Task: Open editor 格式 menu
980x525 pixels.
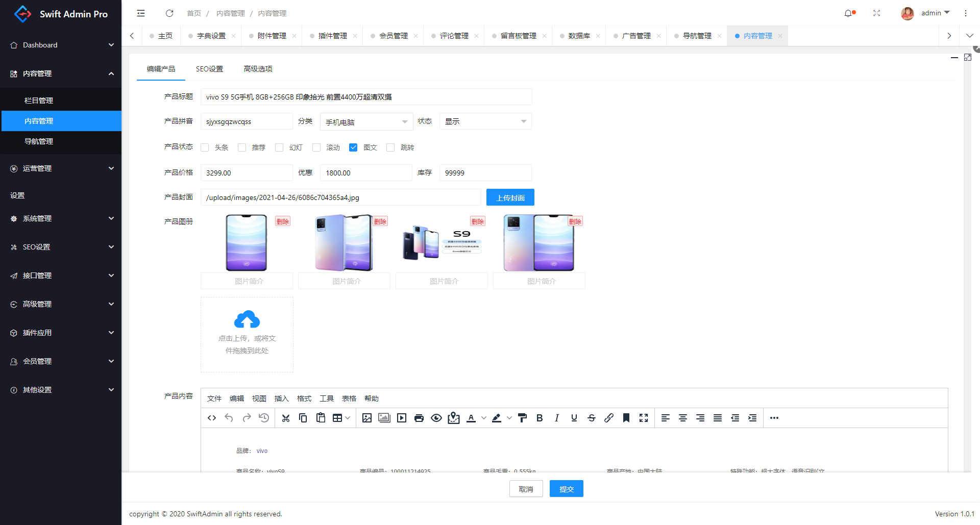Action: (304, 398)
